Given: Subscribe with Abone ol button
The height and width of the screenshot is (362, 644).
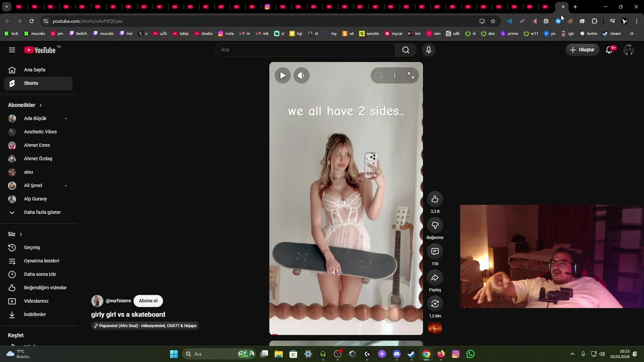Looking at the screenshot, I should click(148, 301).
